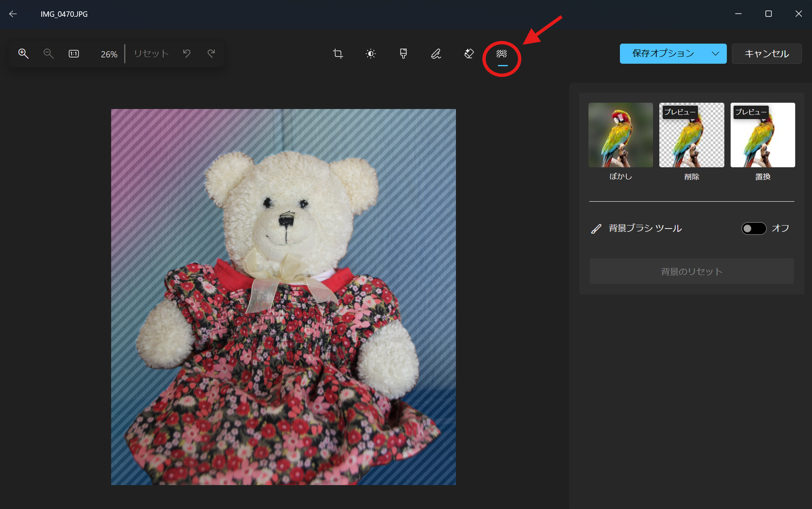Select the ぼかし background option
The width and height of the screenshot is (812, 509).
620,135
